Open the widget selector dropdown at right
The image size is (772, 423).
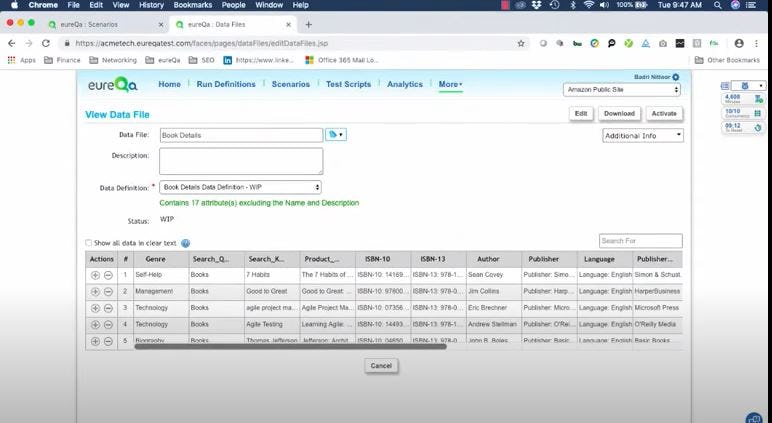(x=748, y=86)
